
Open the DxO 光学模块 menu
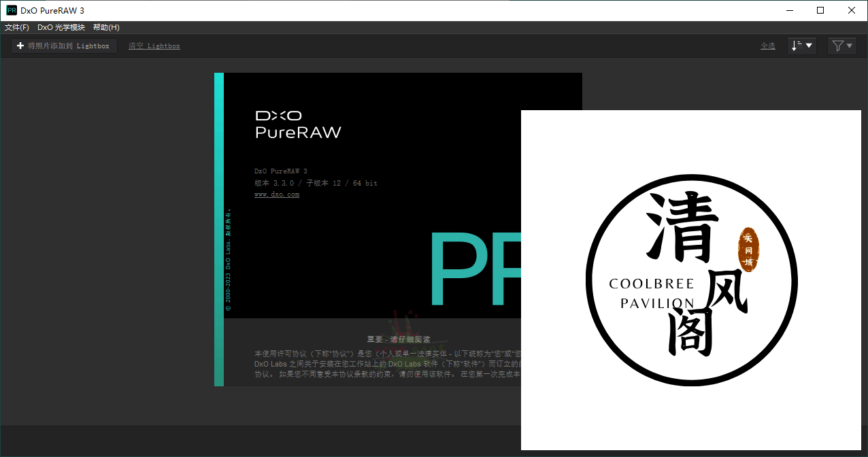click(61, 27)
